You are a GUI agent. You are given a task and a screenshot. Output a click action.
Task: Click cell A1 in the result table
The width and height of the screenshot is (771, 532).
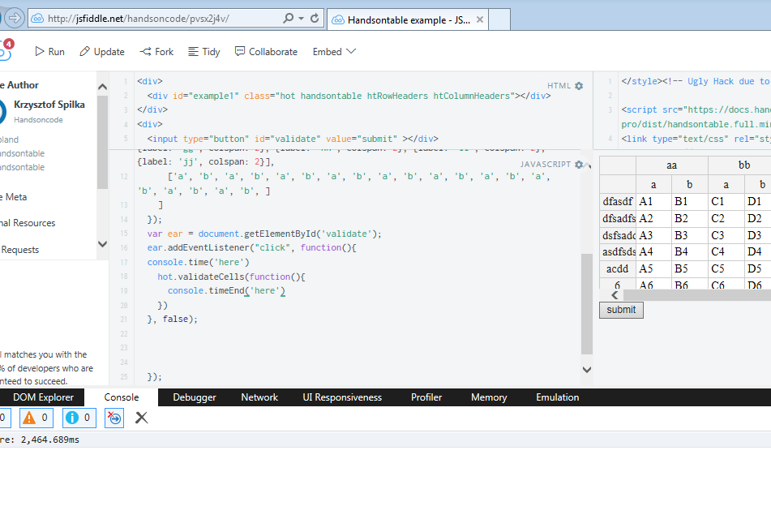654,202
